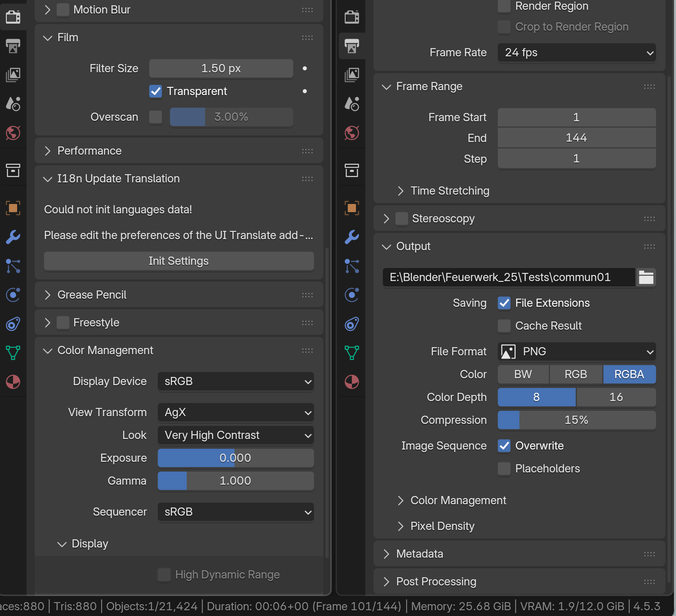Open the View Transform AgX dropdown

(x=236, y=412)
